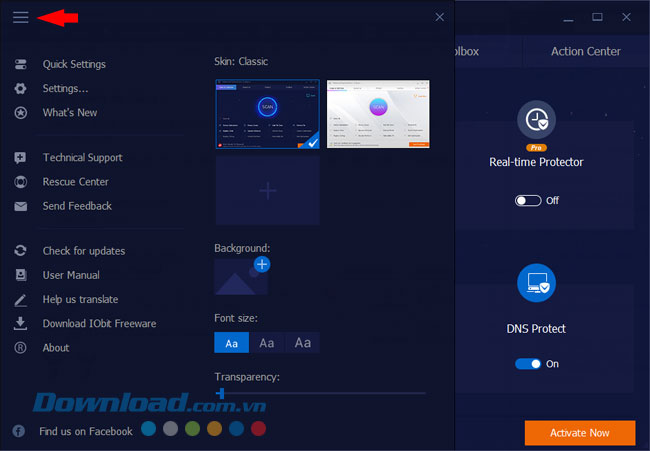This screenshot has height=451, width=650.
Task: Maximize the main application window
Action: pyautogui.click(x=597, y=17)
